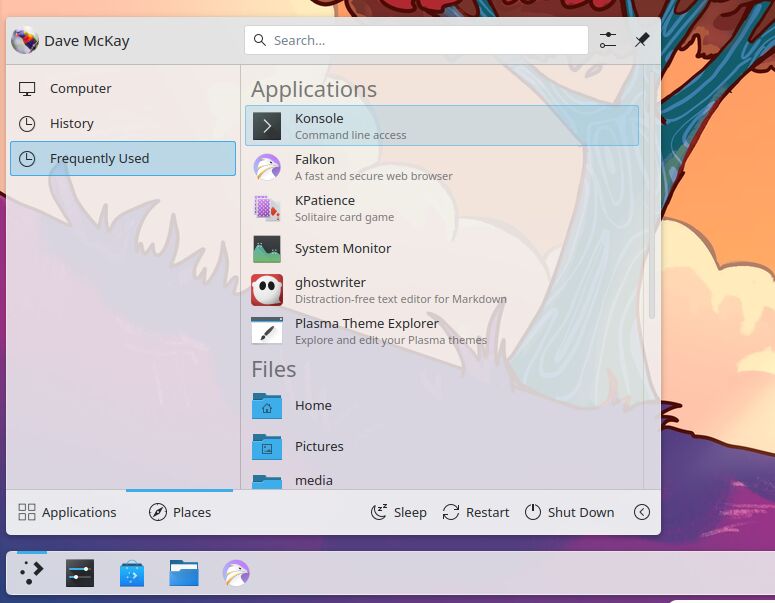Click the Sleep button label
Image resolution: width=775 pixels, height=603 pixels.
pos(410,513)
